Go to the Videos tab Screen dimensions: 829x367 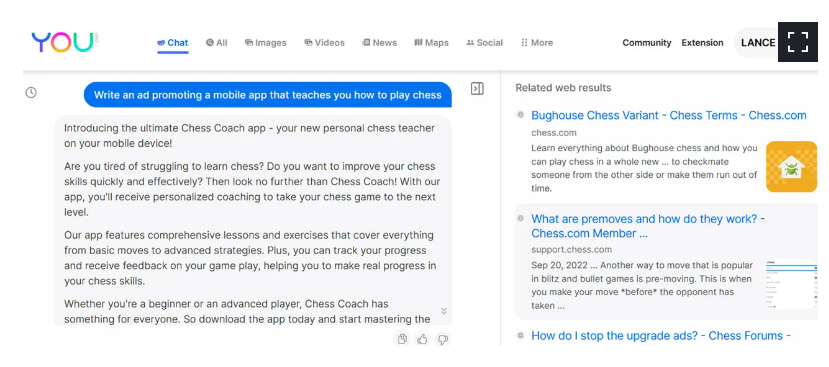[324, 43]
